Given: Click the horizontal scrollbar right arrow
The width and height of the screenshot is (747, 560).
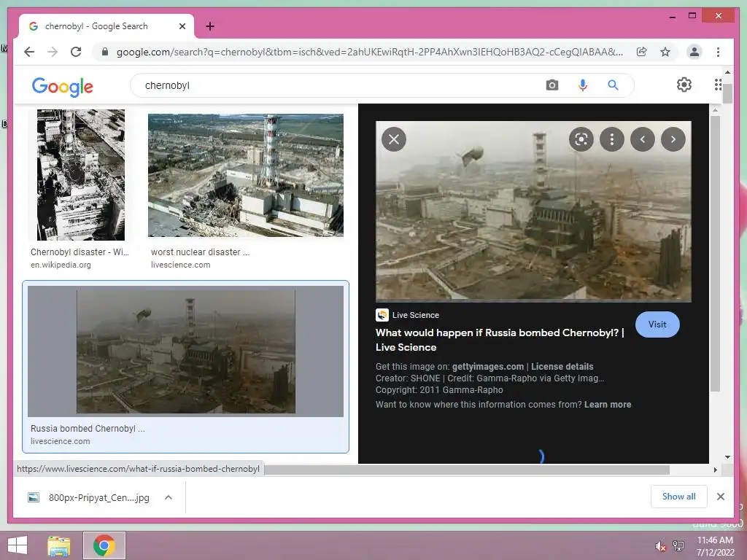Looking at the screenshot, I should click(715, 470).
